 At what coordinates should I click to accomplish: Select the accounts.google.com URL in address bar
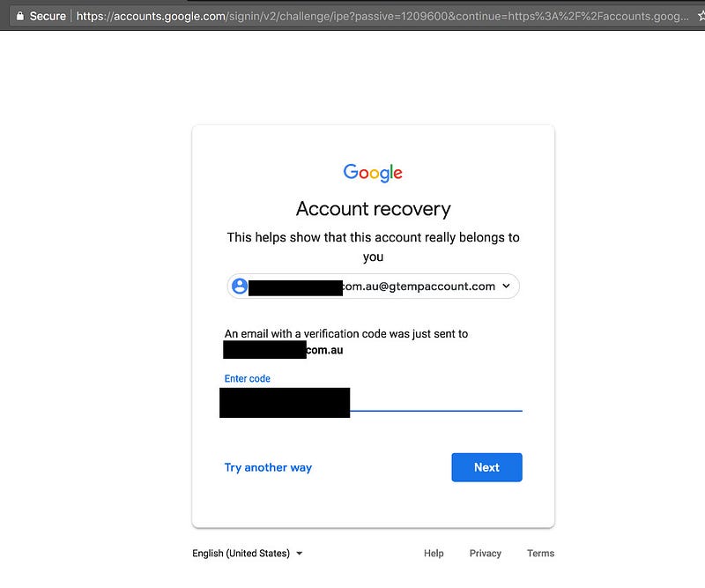pyautogui.click(x=382, y=16)
